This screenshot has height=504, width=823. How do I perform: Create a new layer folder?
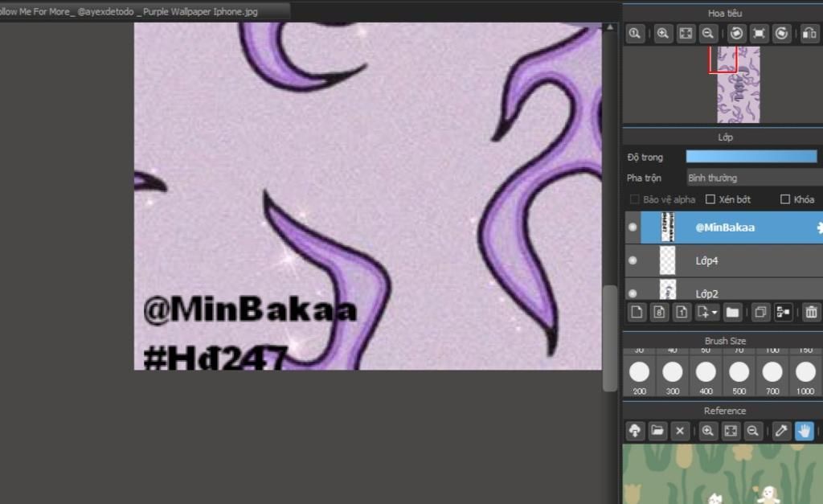tap(732, 313)
